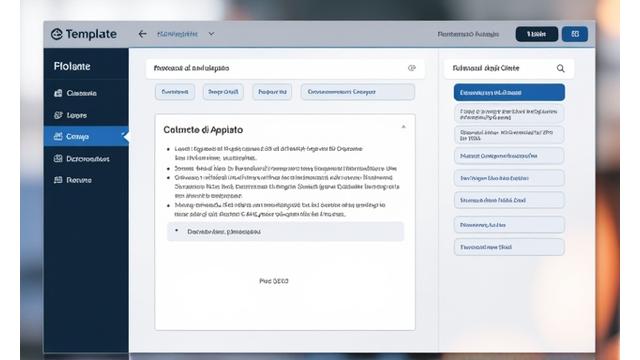The image size is (640, 360).
Task: Collapse the 'Colmete di Appiato' card caret
Action: [x=403, y=127]
